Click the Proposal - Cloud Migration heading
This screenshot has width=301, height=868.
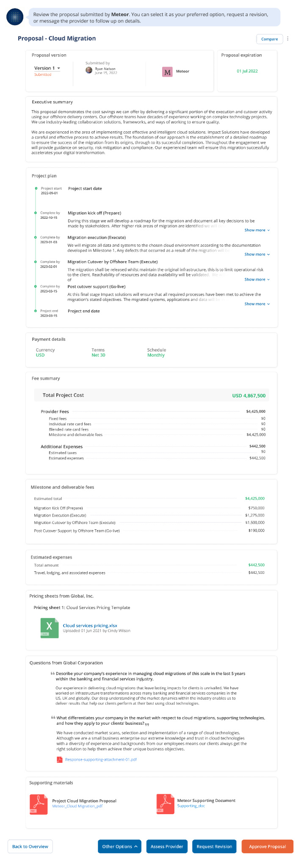[57, 39]
